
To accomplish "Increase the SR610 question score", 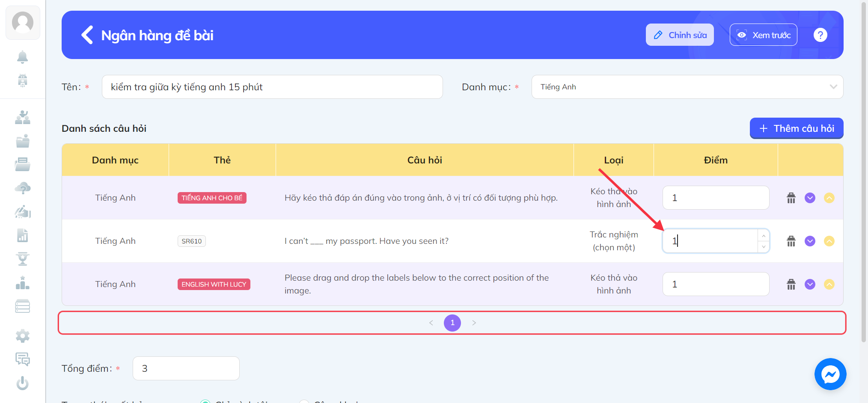I will (764, 236).
